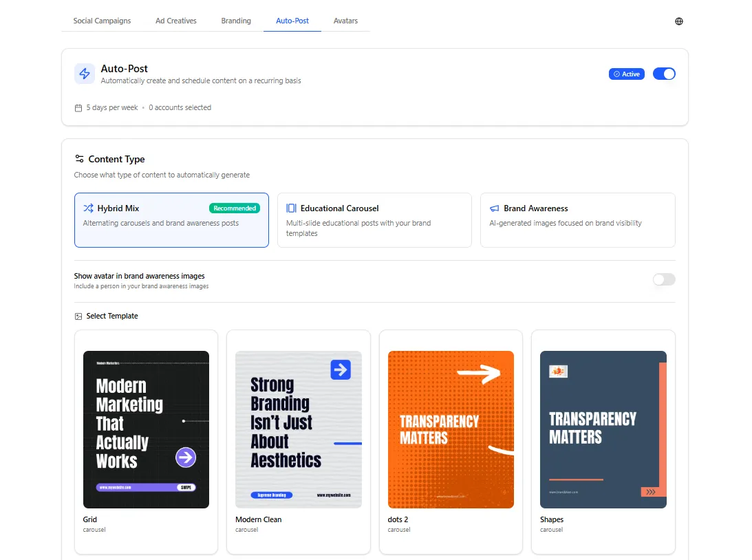
Task: Click the Auto-Post lightning bolt icon
Action: (x=85, y=74)
